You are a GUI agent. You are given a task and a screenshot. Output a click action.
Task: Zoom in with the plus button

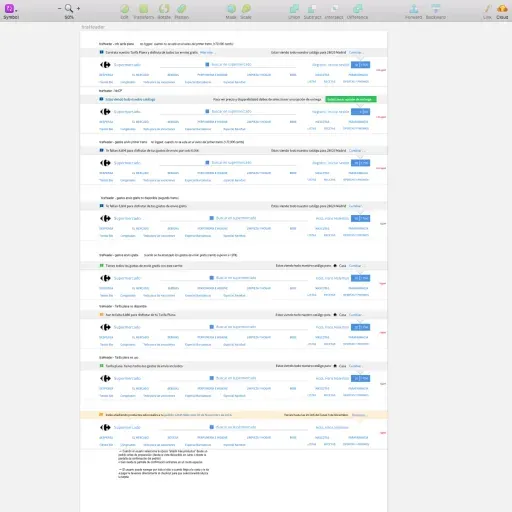[78, 8]
